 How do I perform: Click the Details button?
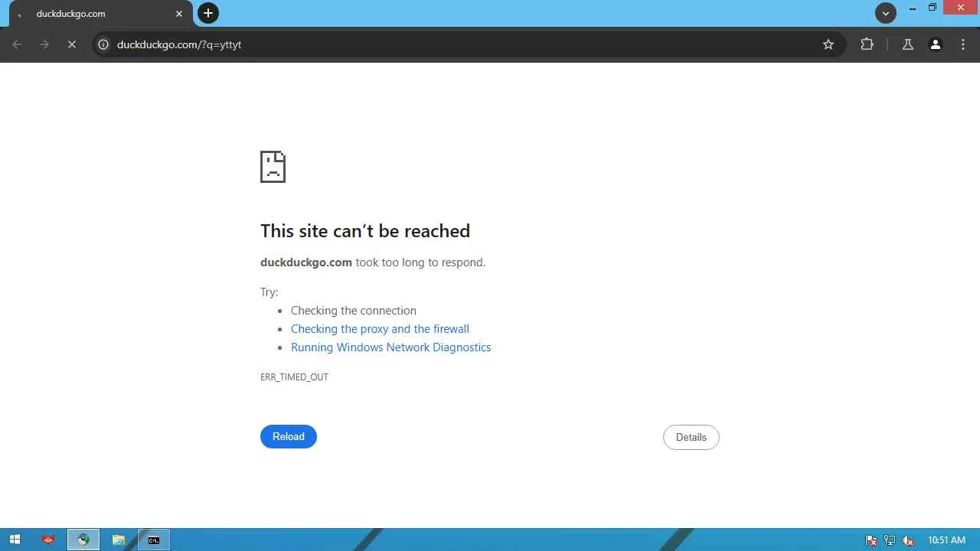691,437
